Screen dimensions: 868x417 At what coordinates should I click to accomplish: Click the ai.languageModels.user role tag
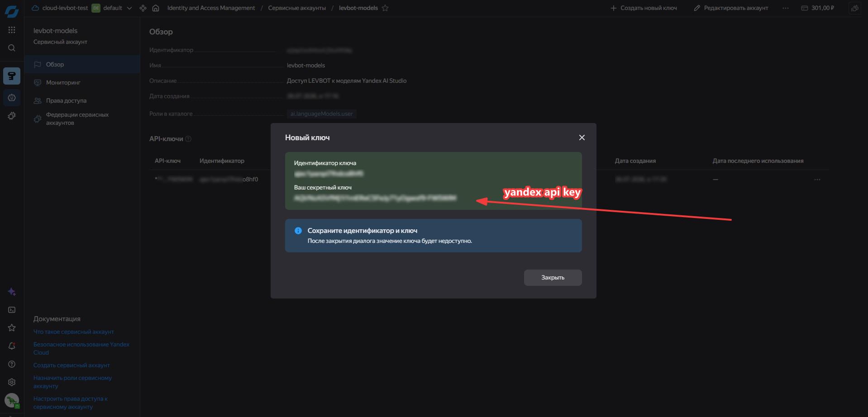pyautogui.click(x=321, y=114)
